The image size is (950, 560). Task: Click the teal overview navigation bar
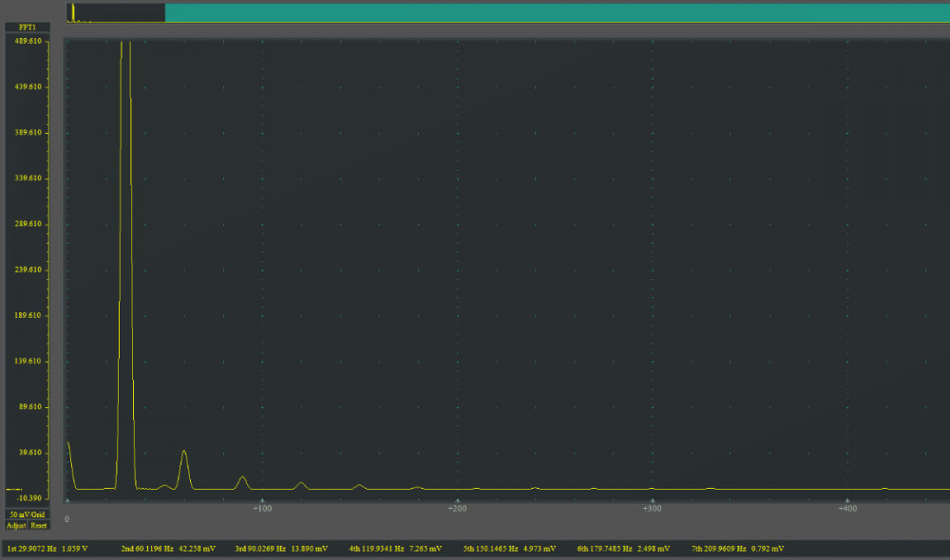click(x=556, y=12)
